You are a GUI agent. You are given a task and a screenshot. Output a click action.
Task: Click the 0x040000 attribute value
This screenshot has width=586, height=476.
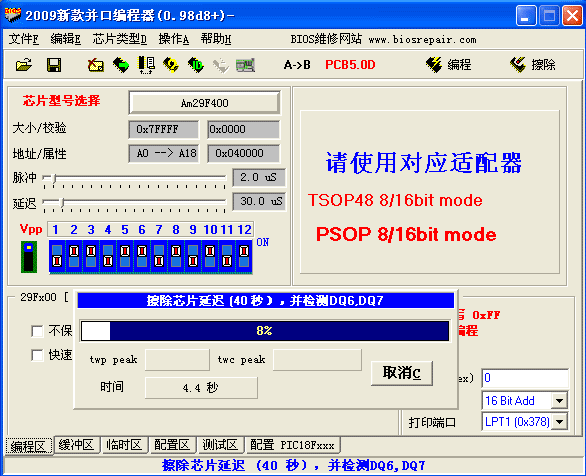243,153
